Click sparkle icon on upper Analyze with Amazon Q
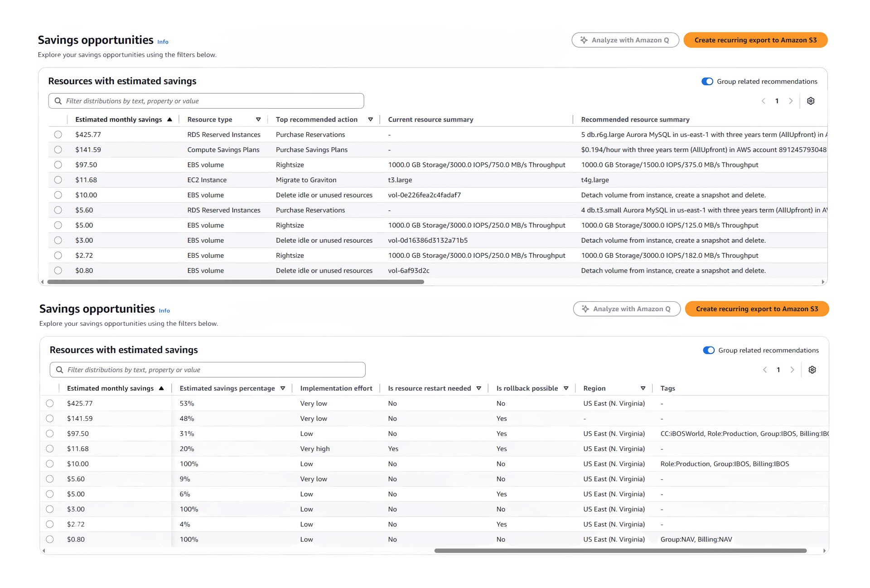This screenshot has height=588, width=870. coord(584,40)
